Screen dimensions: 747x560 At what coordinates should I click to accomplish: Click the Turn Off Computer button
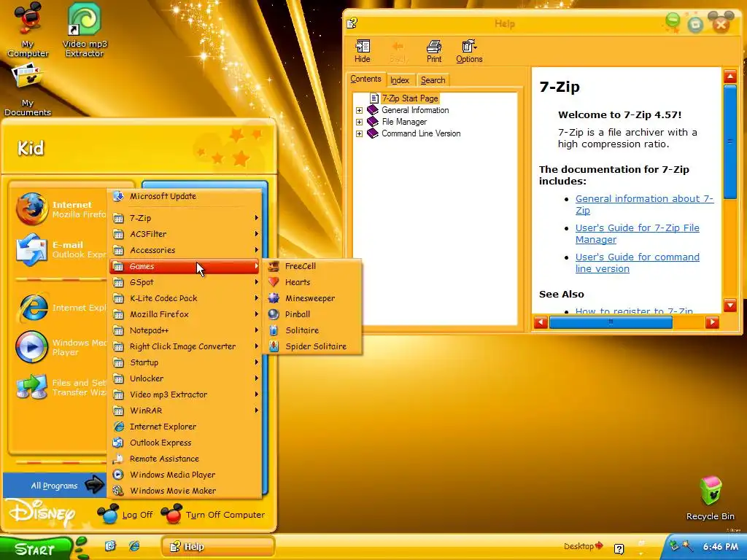click(212, 514)
